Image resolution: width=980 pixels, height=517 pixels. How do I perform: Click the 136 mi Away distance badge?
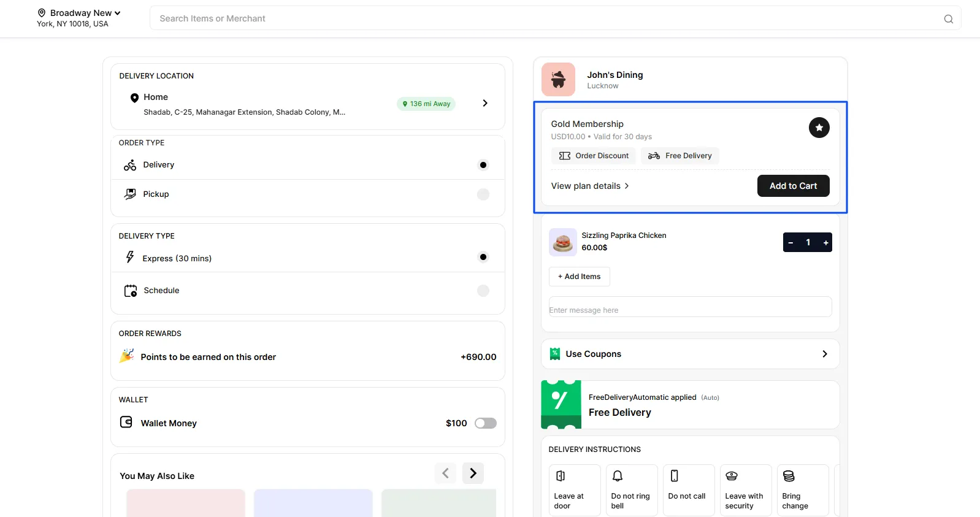pos(426,104)
